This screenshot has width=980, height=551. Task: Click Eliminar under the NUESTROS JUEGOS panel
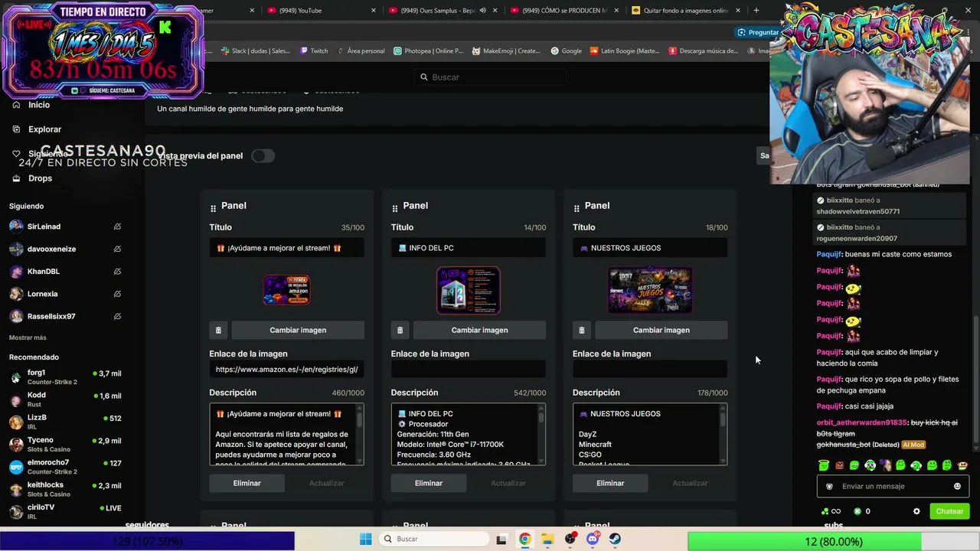[x=610, y=483]
